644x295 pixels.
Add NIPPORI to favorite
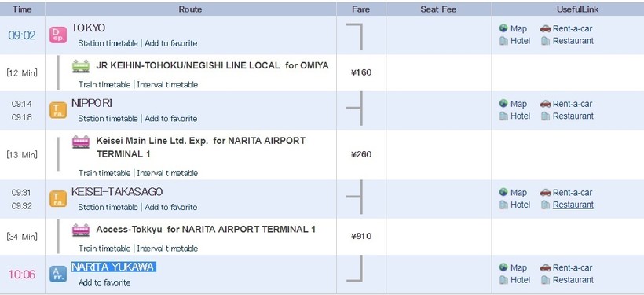(x=171, y=119)
